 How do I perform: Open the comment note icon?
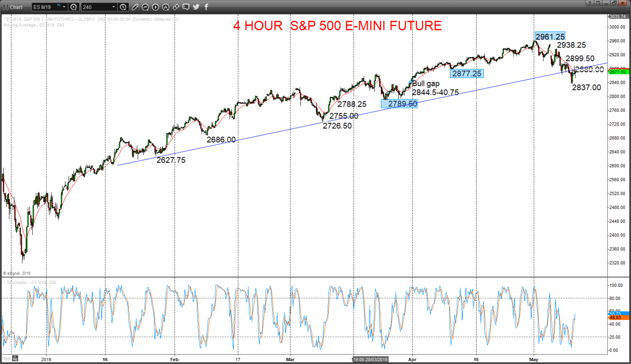click(x=186, y=7)
